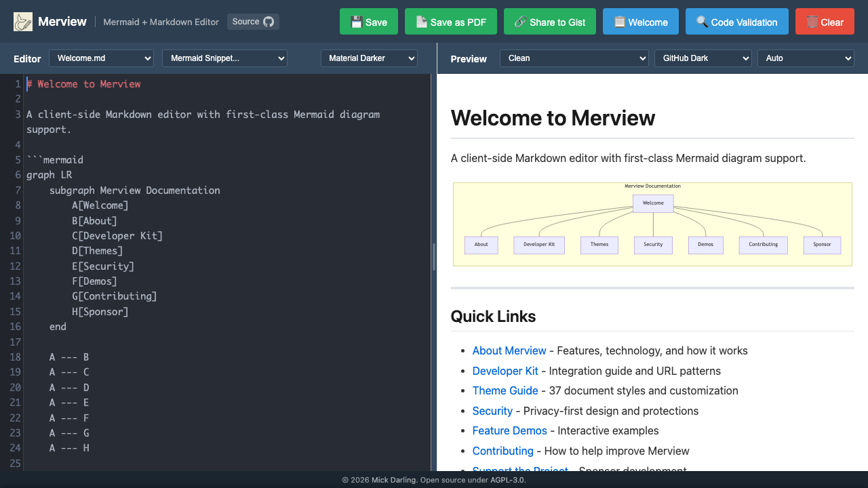868x488 pixels.
Task: Click the 'A[Welcome]' code line
Action: tap(100, 205)
